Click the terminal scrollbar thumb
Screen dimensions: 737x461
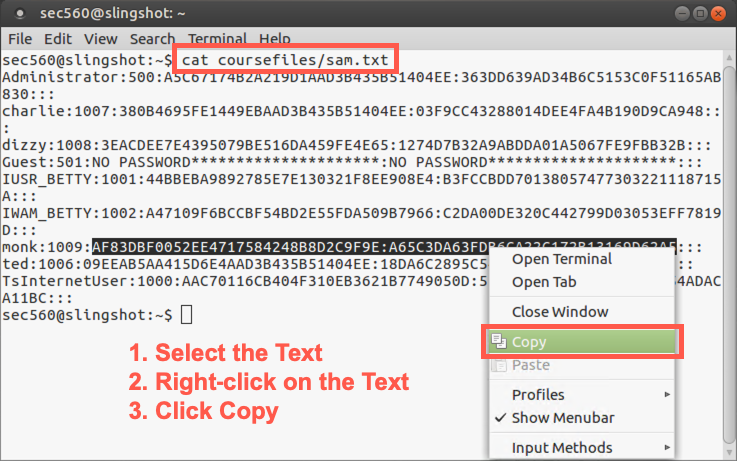tap(729, 254)
